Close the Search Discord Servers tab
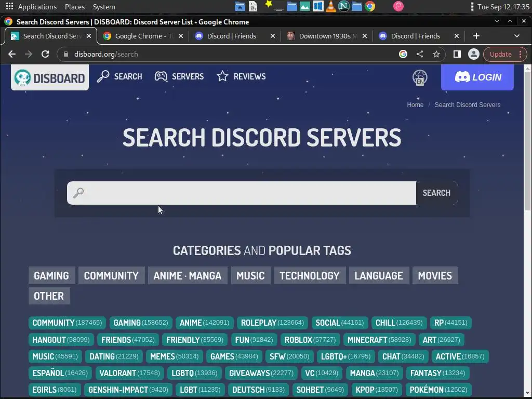The image size is (532, 399). [88, 36]
